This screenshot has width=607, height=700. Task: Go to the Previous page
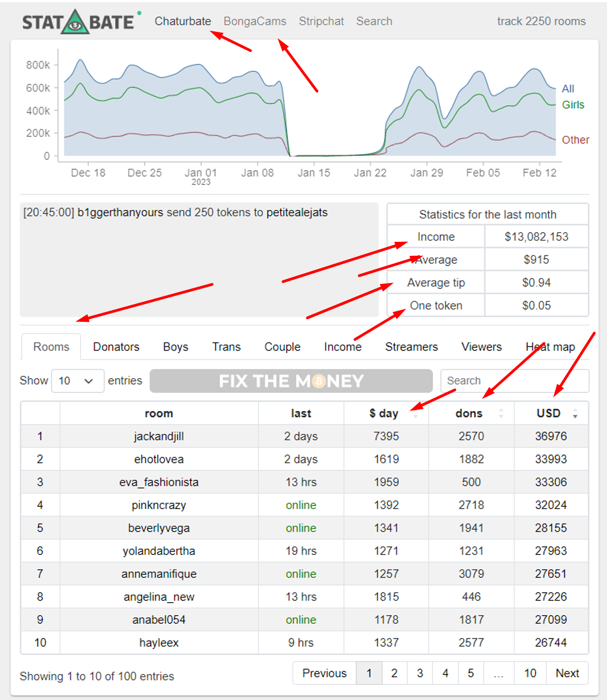click(x=324, y=673)
